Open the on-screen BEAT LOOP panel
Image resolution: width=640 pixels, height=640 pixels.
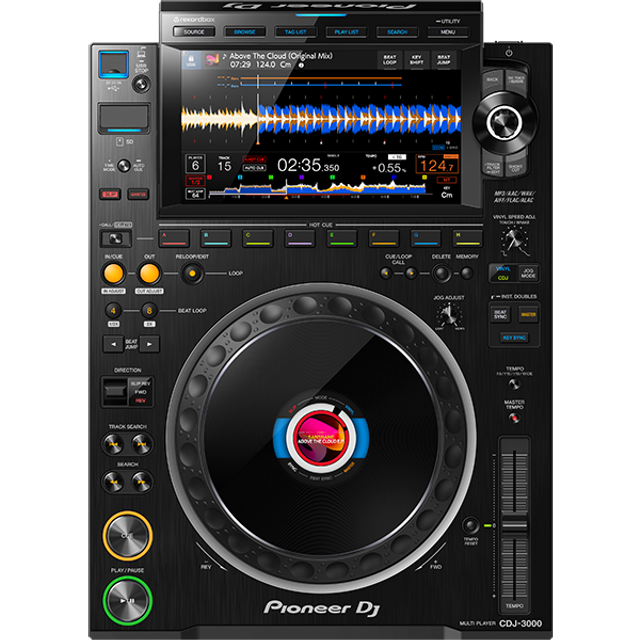pos(389,60)
